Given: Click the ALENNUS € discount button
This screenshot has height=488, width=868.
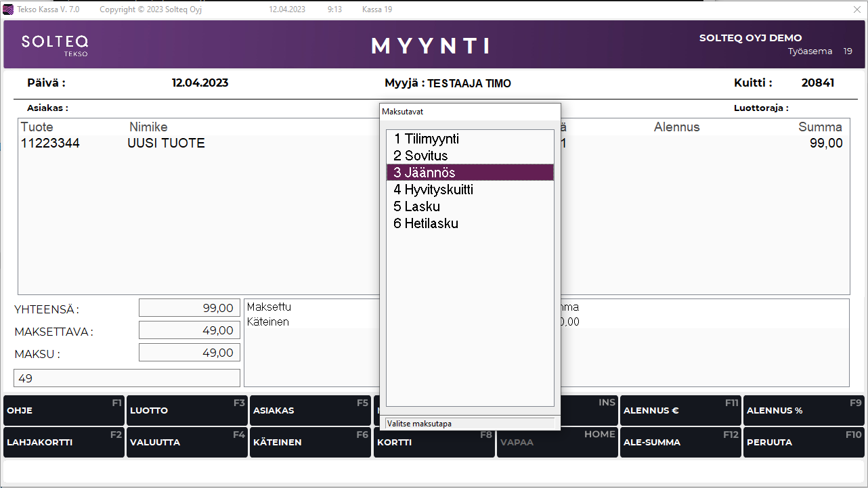Looking at the screenshot, I should (x=680, y=411).
